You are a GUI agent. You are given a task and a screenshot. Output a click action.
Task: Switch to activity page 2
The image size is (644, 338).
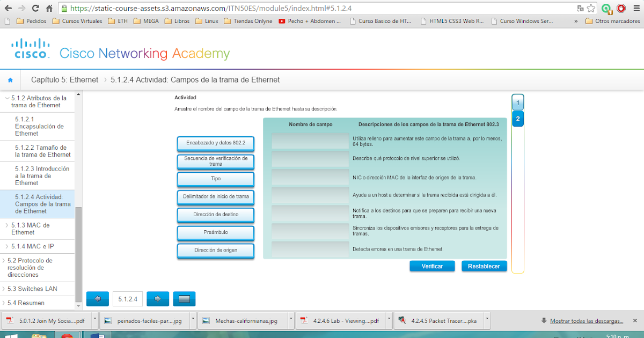click(x=517, y=119)
